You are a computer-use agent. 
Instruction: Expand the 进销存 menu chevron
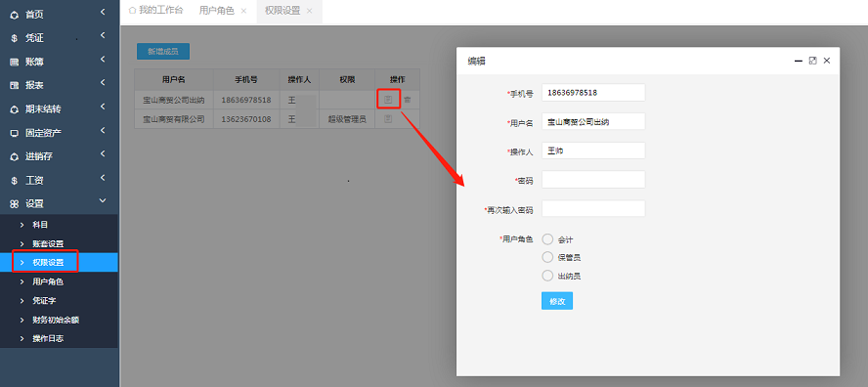[103, 153]
